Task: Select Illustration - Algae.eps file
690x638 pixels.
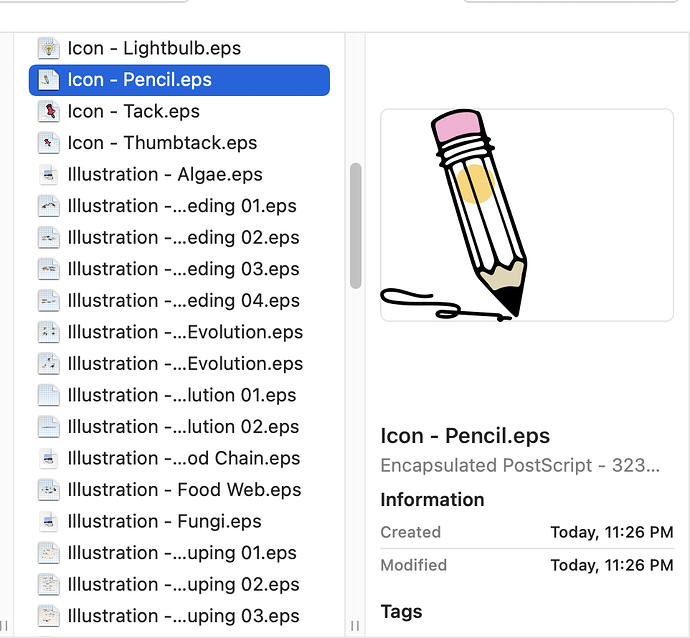Action: pos(179,175)
